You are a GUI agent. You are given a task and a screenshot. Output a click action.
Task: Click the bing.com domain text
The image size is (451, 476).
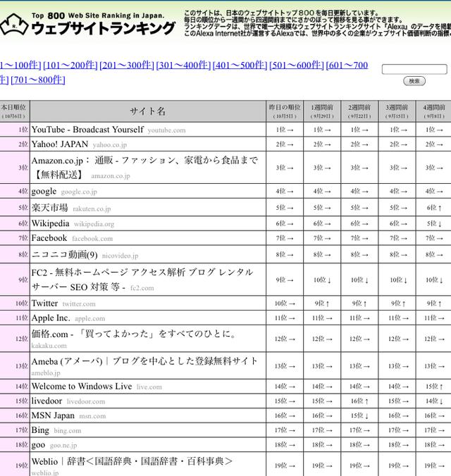point(68,430)
